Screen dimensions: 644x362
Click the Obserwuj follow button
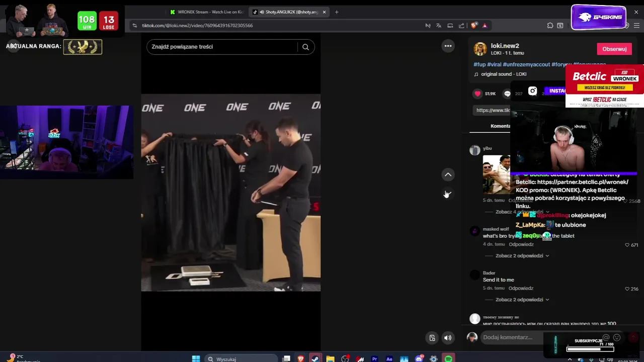point(614,49)
